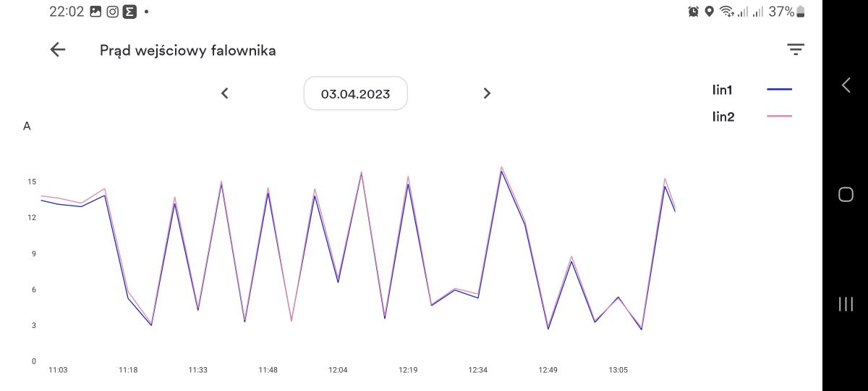Tap the Android recent apps button
Viewport: 868px width, 391px height.
pos(846,304)
